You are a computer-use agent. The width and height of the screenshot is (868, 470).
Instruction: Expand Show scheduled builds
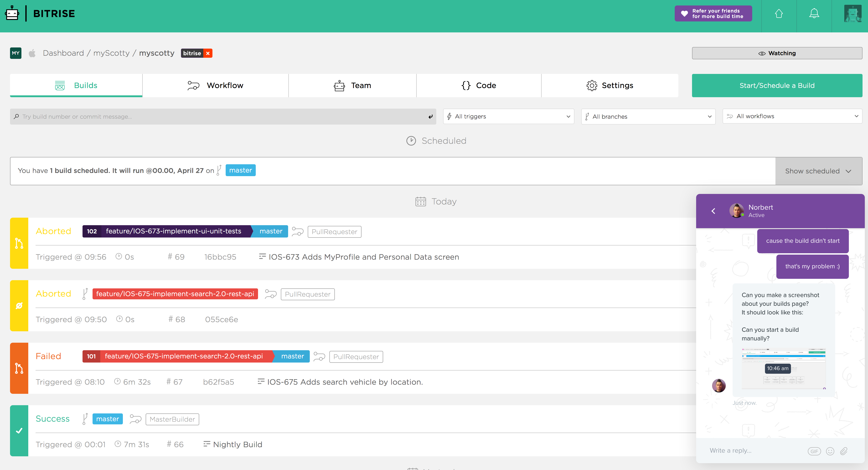(819, 171)
